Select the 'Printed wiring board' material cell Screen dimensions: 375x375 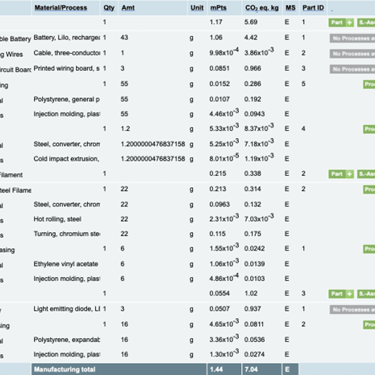coord(67,68)
